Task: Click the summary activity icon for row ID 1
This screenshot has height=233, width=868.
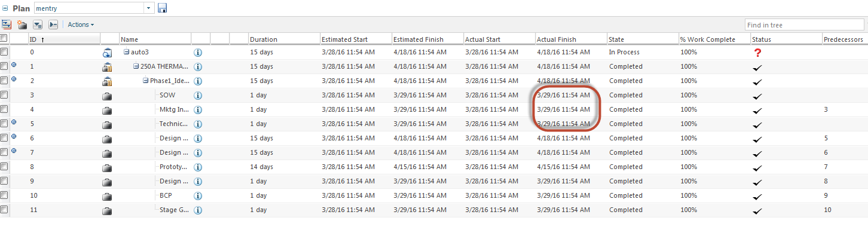Action: [x=108, y=67]
